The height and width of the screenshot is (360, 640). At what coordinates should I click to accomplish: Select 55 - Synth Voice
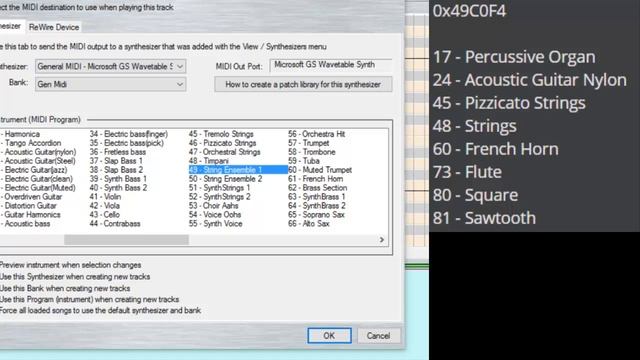click(216, 224)
